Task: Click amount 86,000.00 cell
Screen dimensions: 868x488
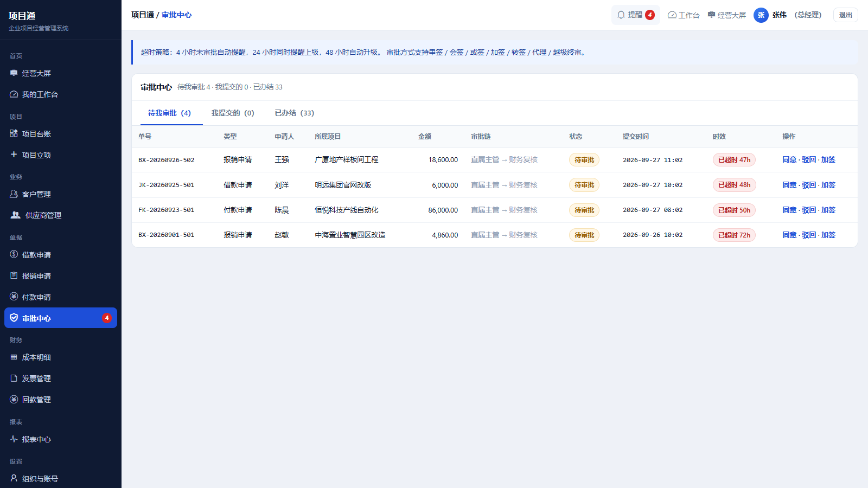Action: (x=443, y=210)
